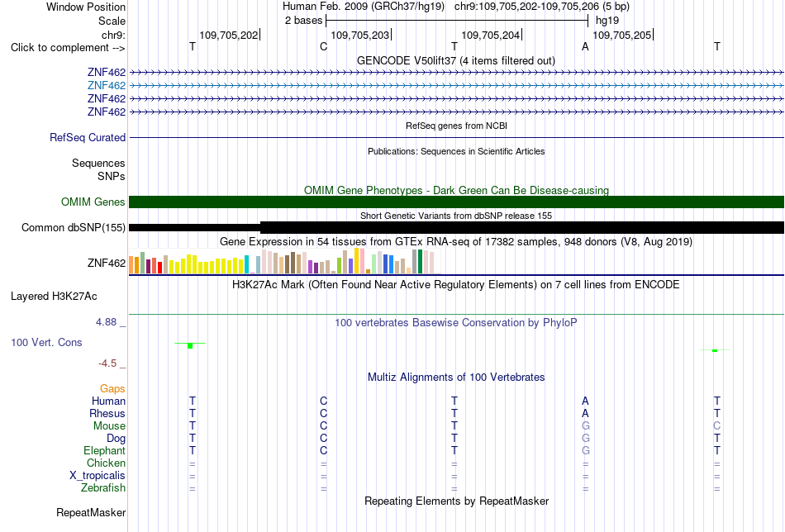Screen dimensions: 785x532
Task: Click the '2 bases' scale label
Action: (303, 21)
